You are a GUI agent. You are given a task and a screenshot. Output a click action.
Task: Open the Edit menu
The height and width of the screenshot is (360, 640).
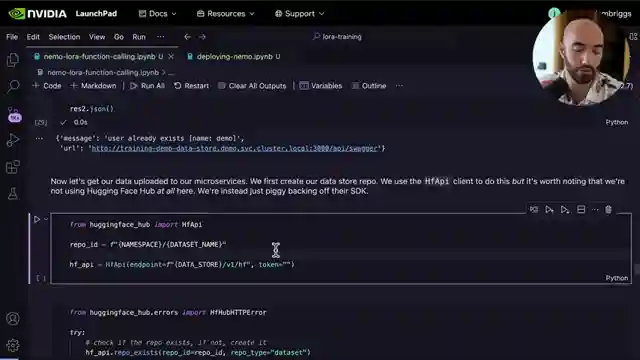point(33,37)
